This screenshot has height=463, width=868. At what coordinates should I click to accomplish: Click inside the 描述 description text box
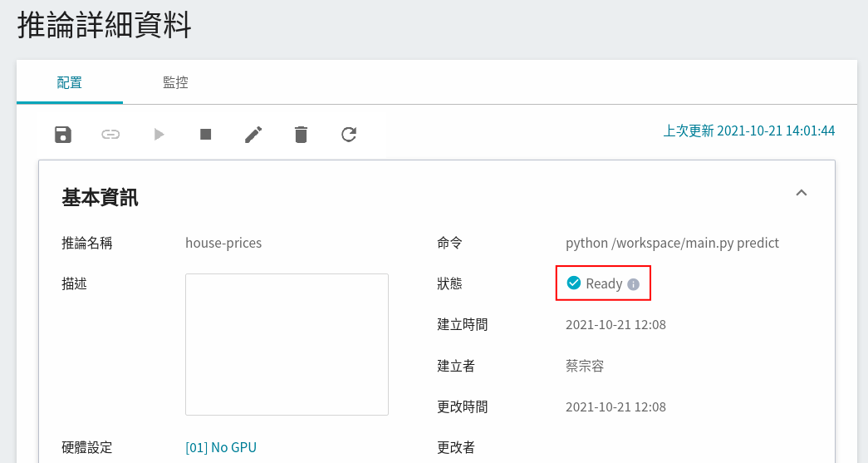[287, 344]
